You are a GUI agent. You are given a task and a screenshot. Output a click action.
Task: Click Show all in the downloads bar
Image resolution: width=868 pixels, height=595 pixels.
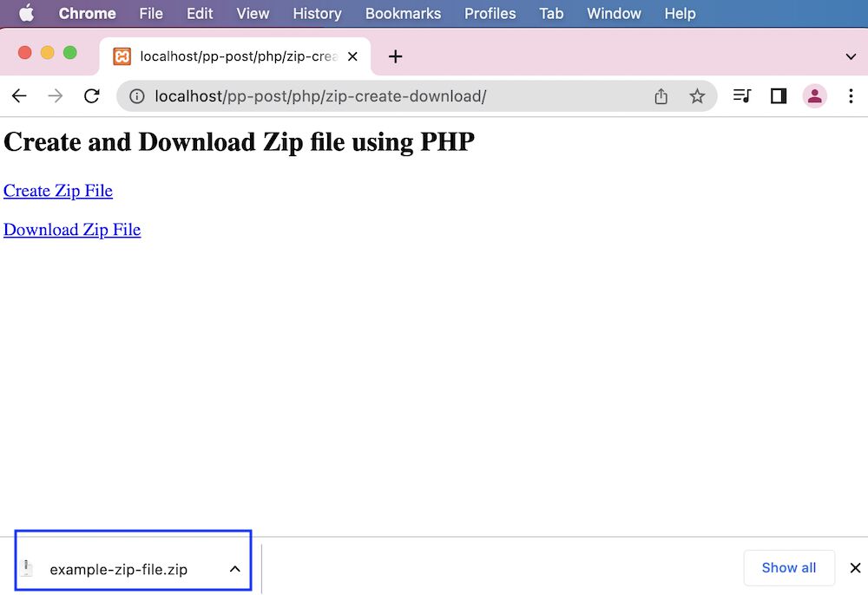789,567
